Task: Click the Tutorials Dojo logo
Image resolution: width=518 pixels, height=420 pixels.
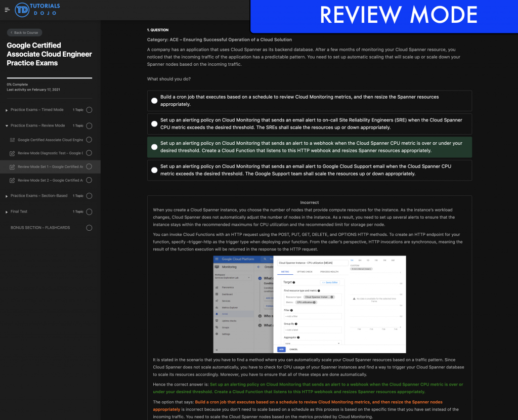Action: tap(37, 9)
